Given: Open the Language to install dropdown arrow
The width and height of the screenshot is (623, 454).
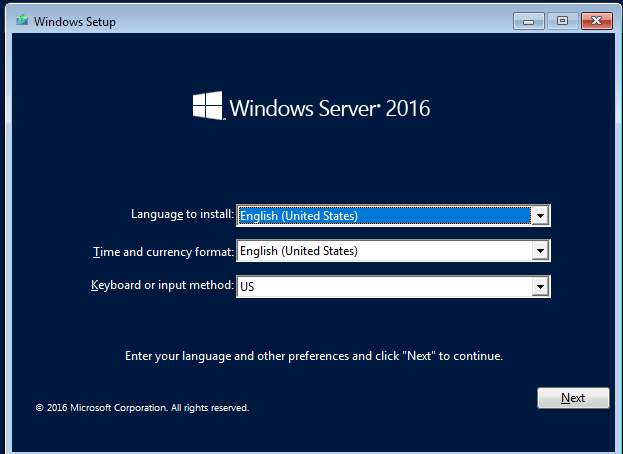Looking at the screenshot, I should click(540, 216).
